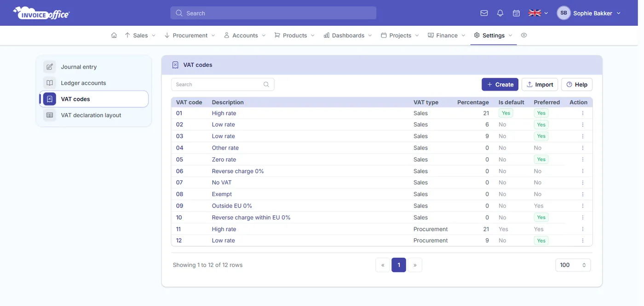Open the language flag dropdown
Viewport: 644px width, 306px height.
[538, 13]
